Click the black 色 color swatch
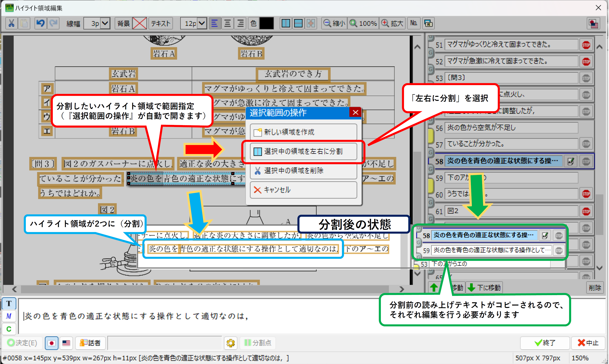Screen dimensions: 609x364 267,23
